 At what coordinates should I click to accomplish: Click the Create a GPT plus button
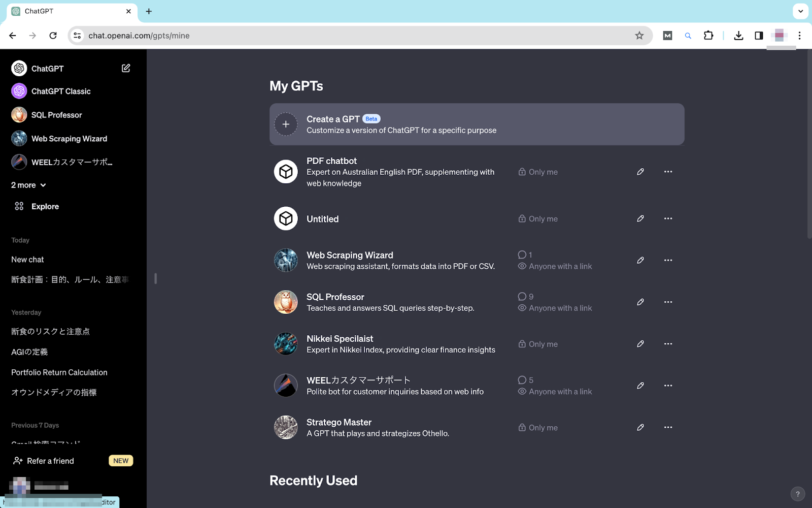coord(286,124)
